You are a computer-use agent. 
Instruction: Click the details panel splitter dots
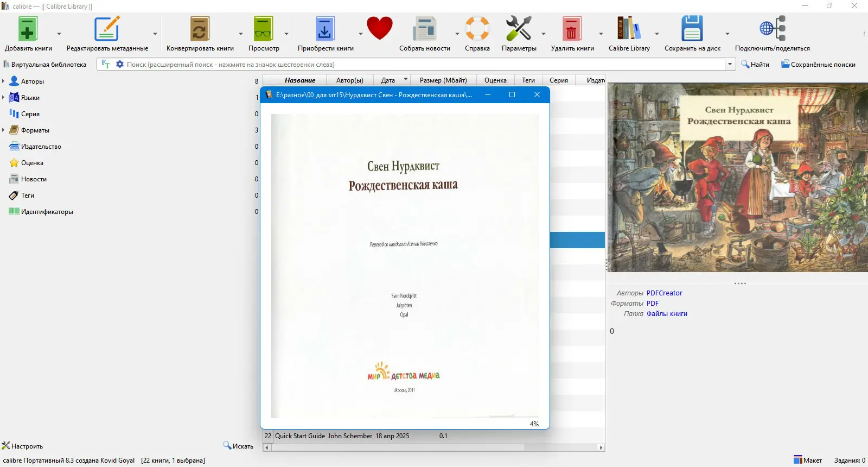740,283
